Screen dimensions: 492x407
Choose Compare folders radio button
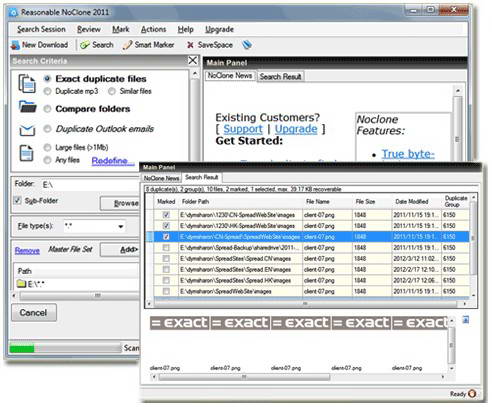[47, 109]
